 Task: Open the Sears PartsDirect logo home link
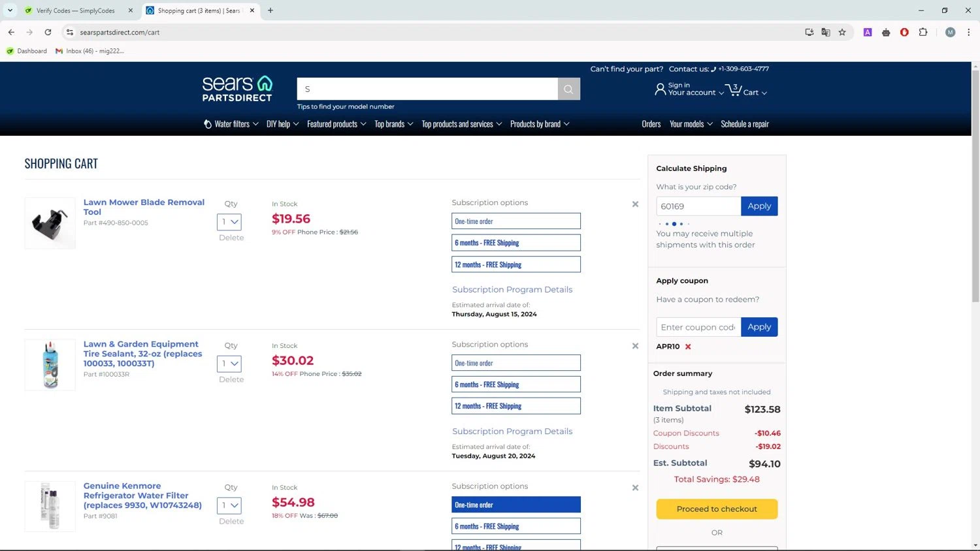tap(237, 89)
